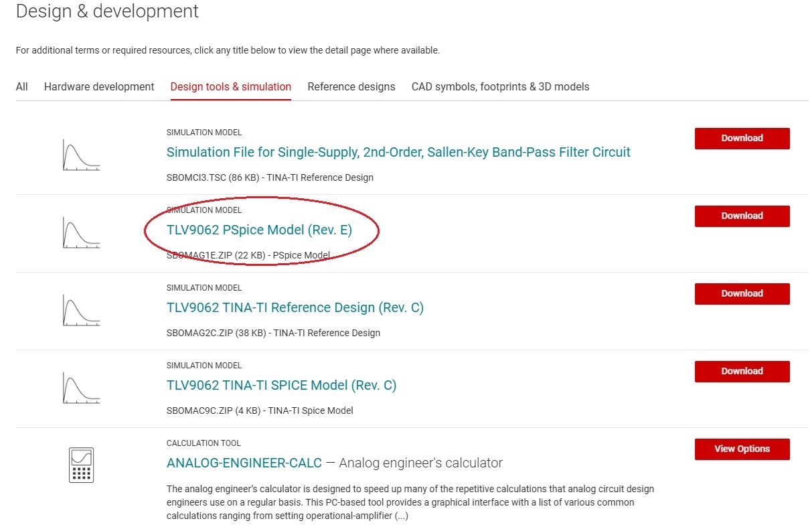Viewport: 812px width, 525px height.
Task: Switch to the Hardware development tab
Action: coord(99,86)
